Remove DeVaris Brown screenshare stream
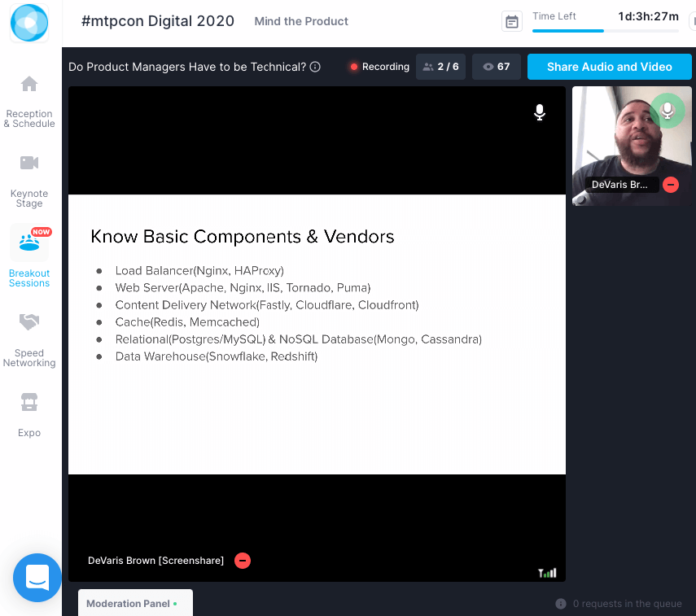Screen dimensions: 696x616 pyautogui.click(x=243, y=561)
